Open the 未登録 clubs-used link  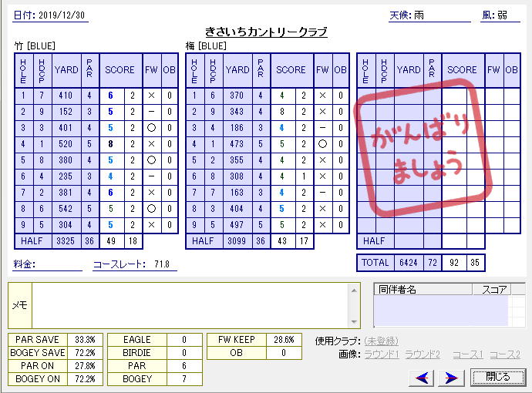click(382, 341)
